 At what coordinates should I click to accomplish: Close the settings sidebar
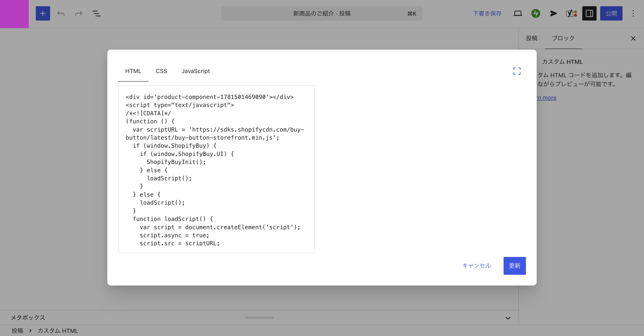(x=633, y=38)
